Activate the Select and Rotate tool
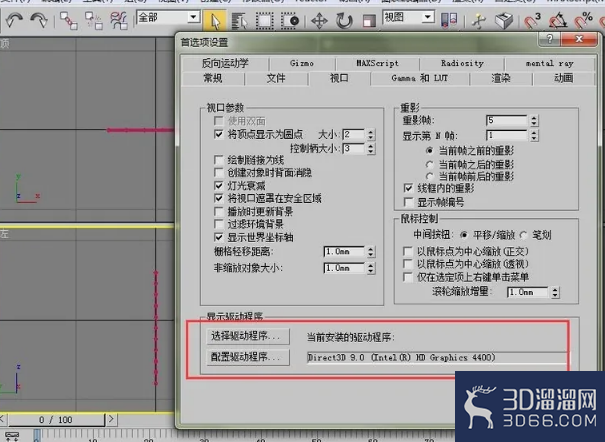Viewport: 605px width, 442px height. pos(344,21)
